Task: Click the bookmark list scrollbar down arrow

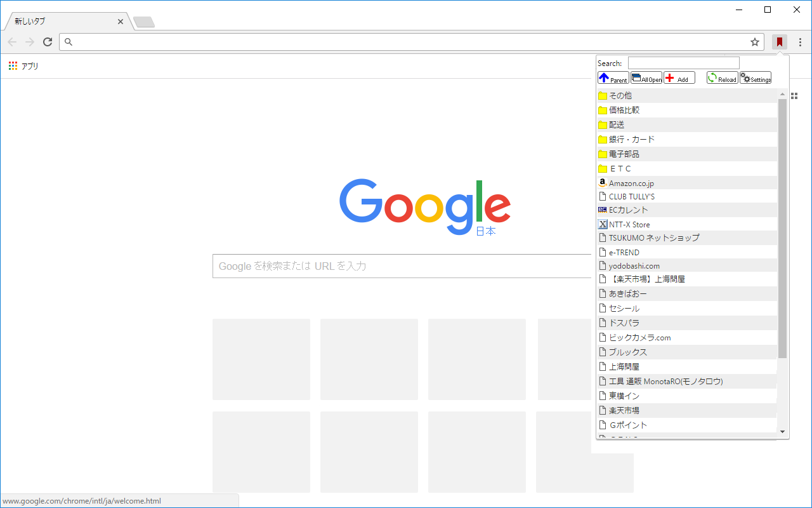Action: click(782, 432)
